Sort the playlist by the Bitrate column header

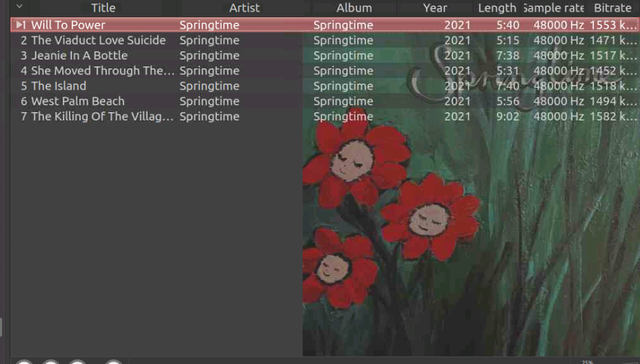[x=613, y=8]
